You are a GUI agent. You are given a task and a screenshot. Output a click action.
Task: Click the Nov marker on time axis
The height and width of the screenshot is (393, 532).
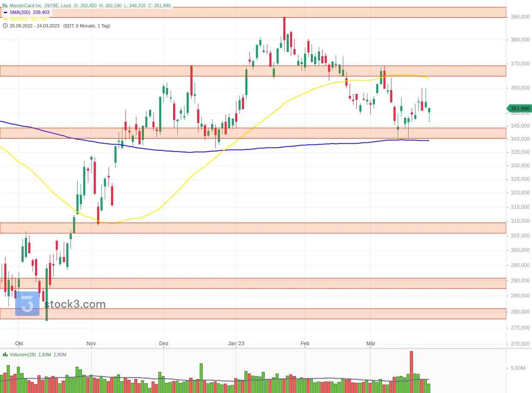pyautogui.click(x=91, y=344)
